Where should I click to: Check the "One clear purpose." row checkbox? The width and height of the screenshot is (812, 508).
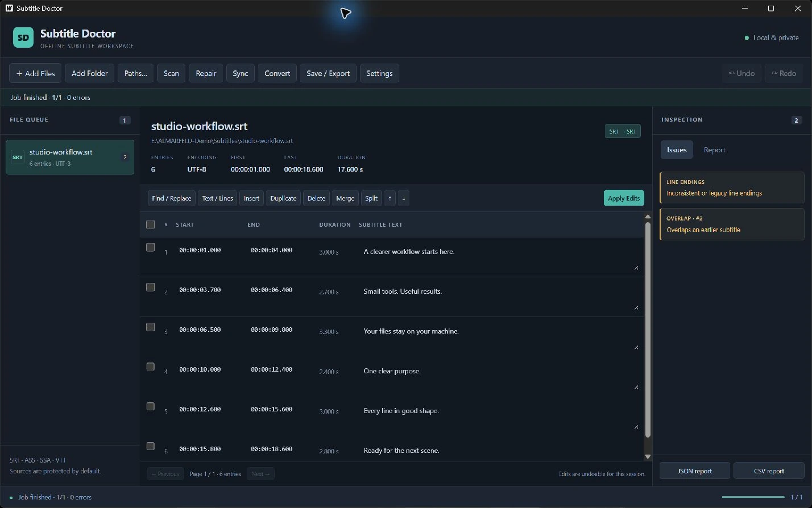point(150,367)
